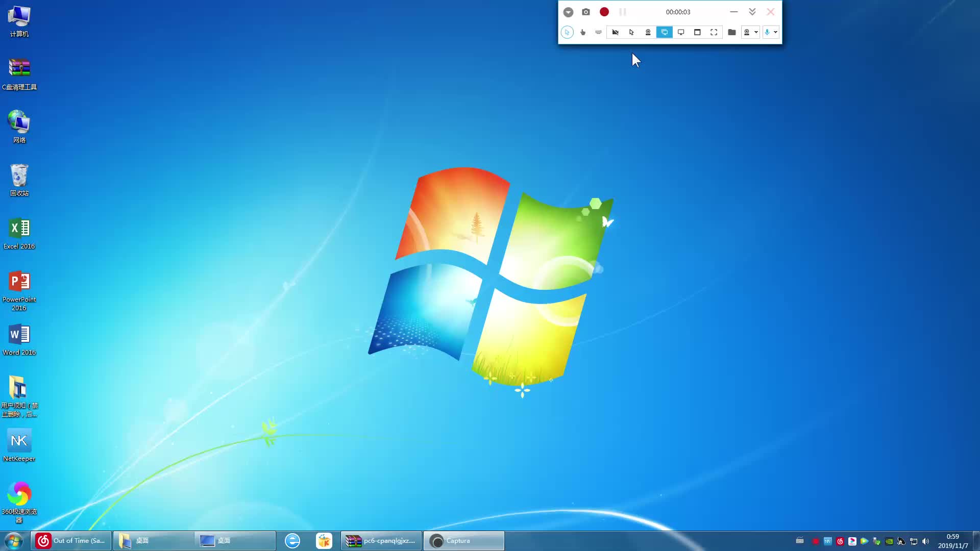Viewport: 980px width, 551px height.
Task: Select audio-only no video source
Action: (615, 32)
